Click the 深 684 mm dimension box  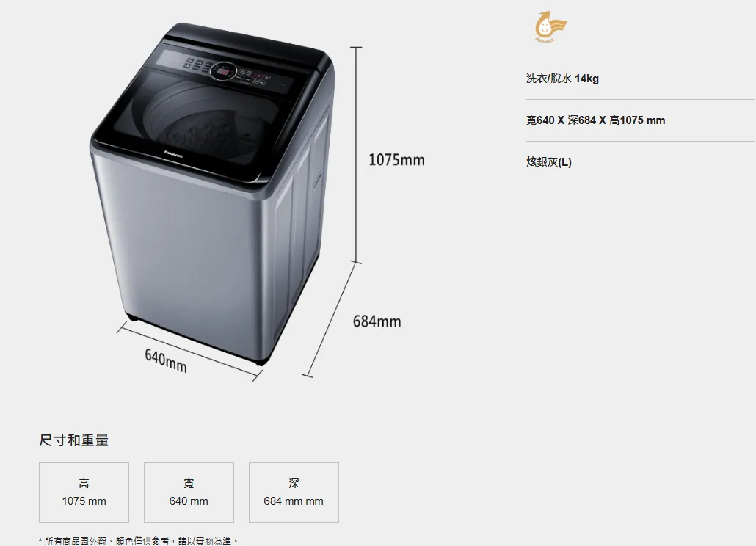[294, 492]
